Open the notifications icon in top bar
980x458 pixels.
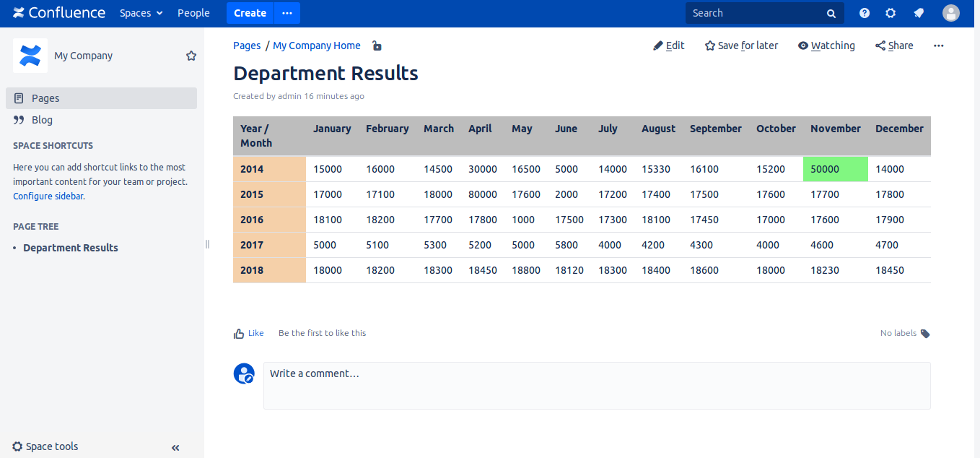pyautogui.click(x=919, y=13)
